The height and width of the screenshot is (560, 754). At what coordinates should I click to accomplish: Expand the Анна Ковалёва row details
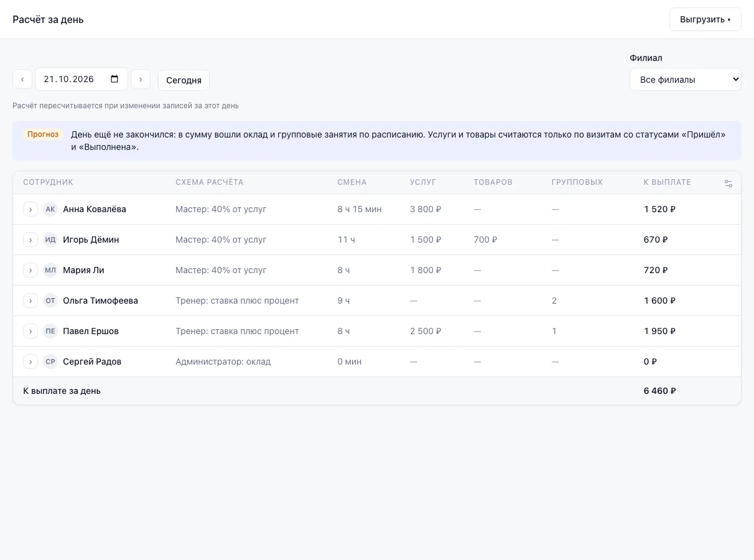30,209
